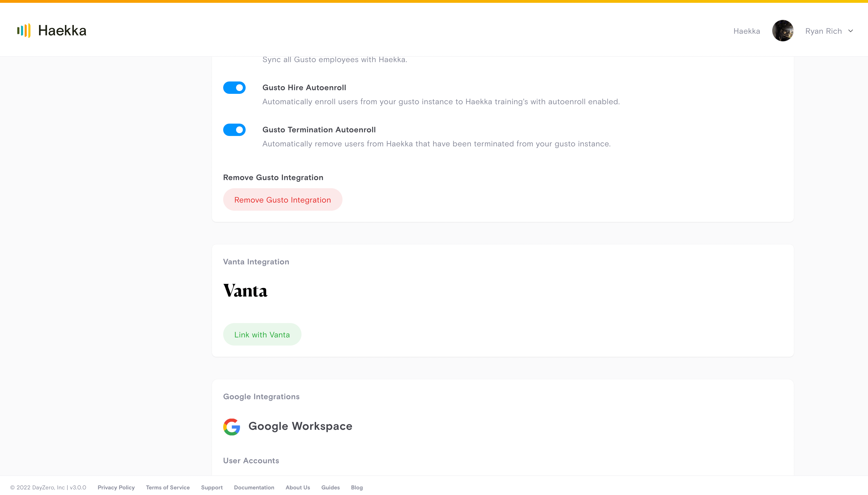Open the Blog footer link
The image size is (868, 495).
357,487
